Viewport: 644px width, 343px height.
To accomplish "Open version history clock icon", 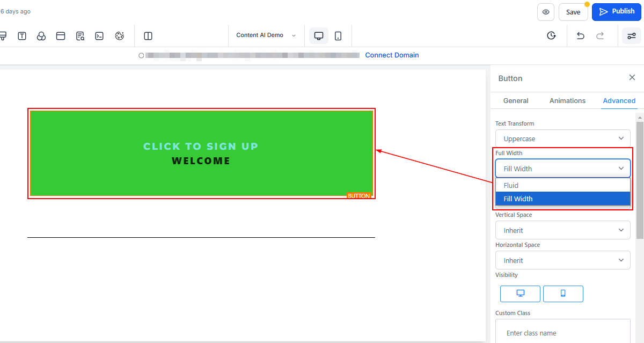I will tap(551, 36).
